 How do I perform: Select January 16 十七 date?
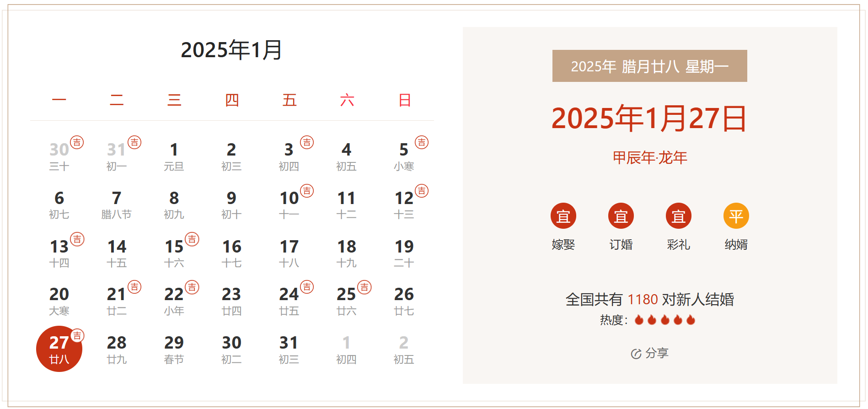point(231,253)
